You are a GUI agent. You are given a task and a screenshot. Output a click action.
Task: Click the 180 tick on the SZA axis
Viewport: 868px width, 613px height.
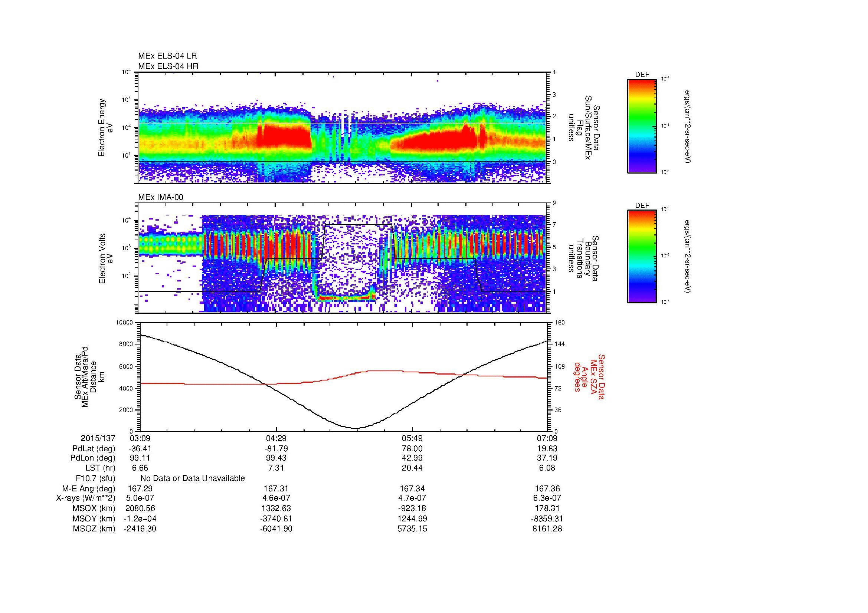[x=560, y=323]
